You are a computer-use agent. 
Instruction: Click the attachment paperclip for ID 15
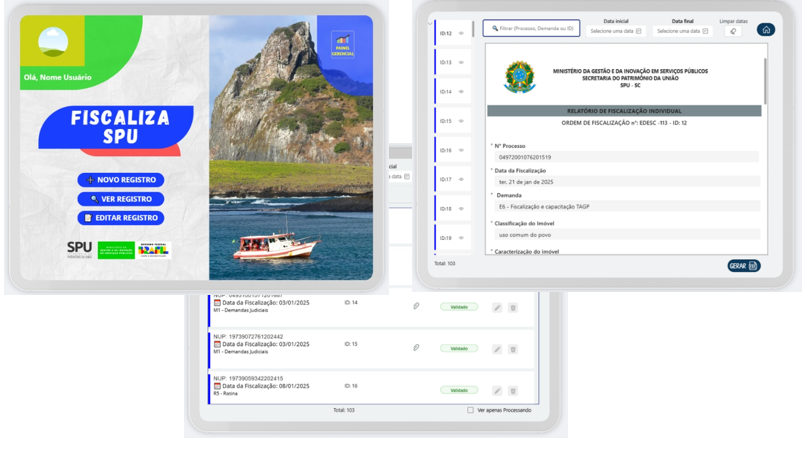(416, 348)
